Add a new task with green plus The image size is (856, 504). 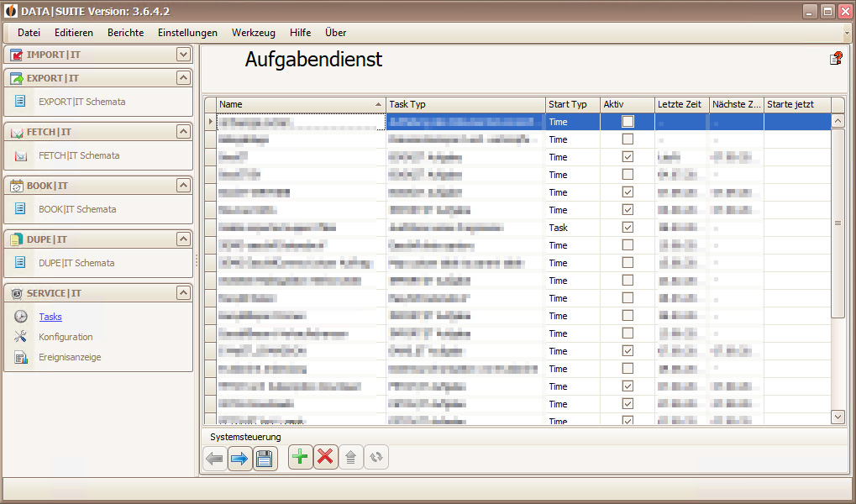[300, 456]
